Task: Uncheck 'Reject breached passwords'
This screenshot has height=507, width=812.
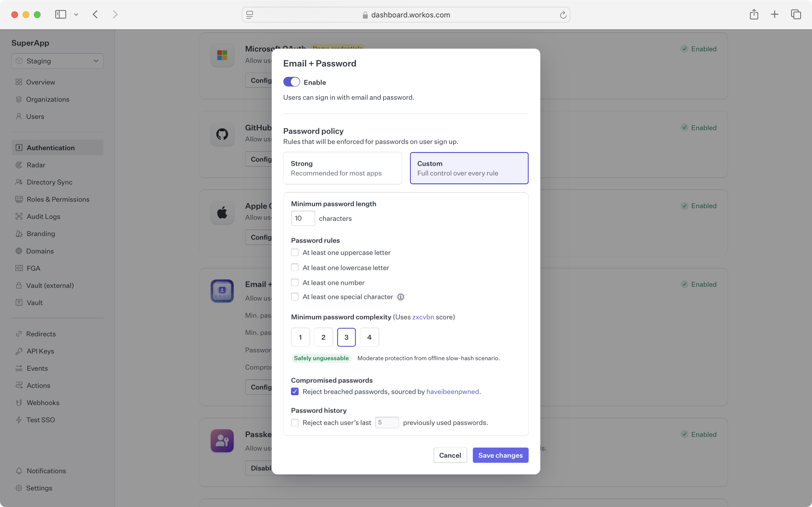Action: 294,391
